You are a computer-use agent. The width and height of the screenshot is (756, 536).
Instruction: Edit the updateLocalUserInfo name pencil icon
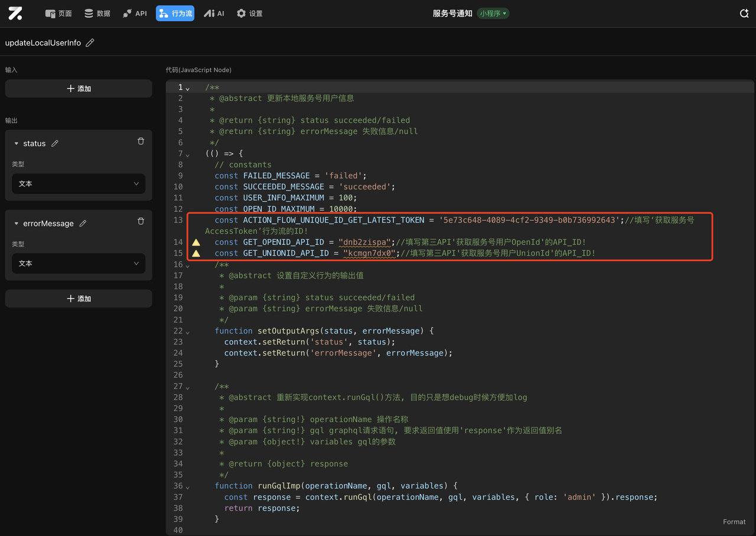(x=90, y=43)
